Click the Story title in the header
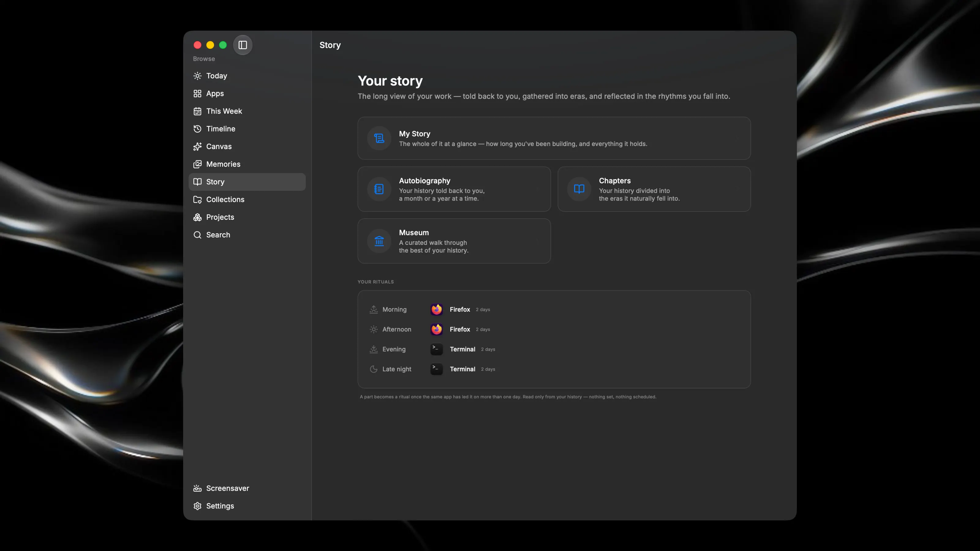 tap(330, 45)
